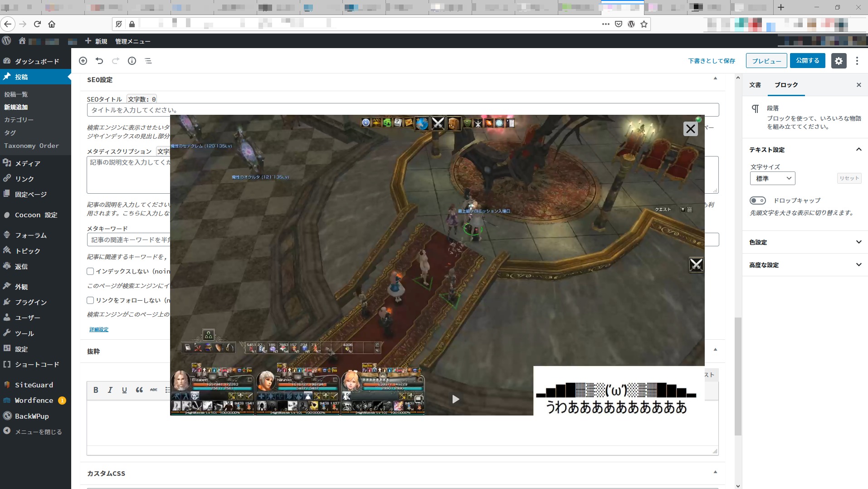Viewport: 868px width, 489px height.
Task: Open more tools vertical dots menu
Action: tap(857, 61)
